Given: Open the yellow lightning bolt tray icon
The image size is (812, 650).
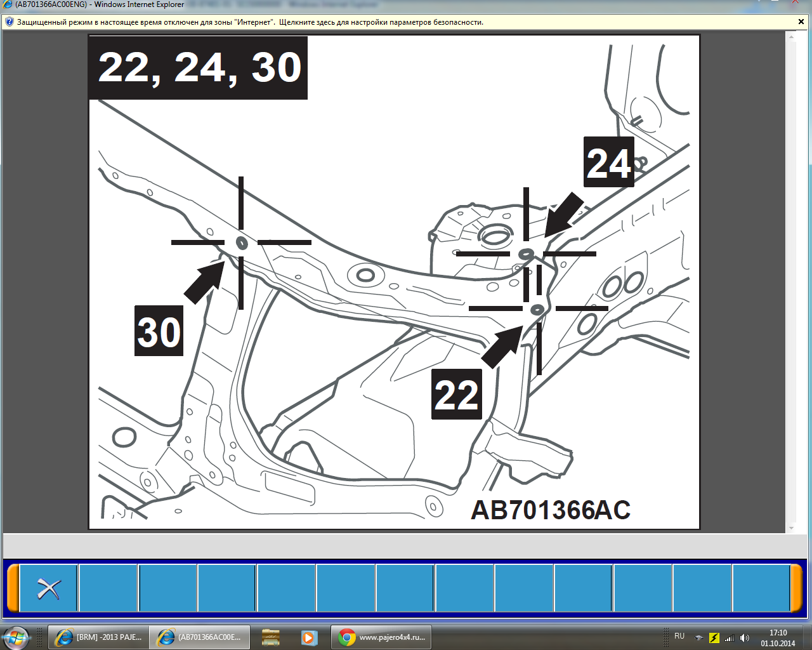Looking at the screenshot, I should [714, 638].
